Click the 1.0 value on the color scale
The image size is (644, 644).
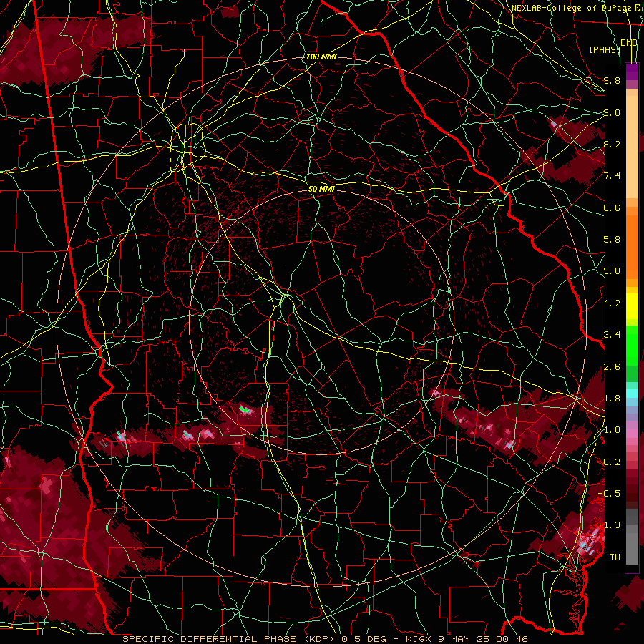[612, 430]
